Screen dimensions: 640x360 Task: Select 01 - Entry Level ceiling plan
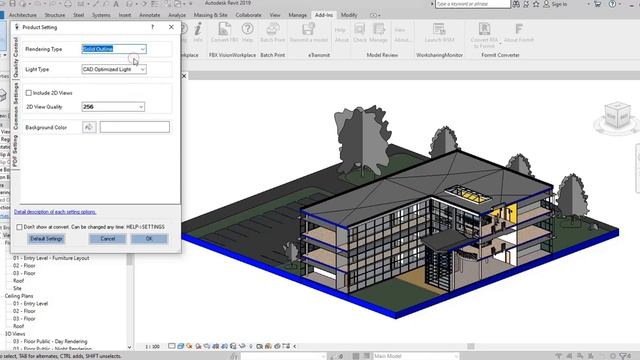tap(30, 304)
